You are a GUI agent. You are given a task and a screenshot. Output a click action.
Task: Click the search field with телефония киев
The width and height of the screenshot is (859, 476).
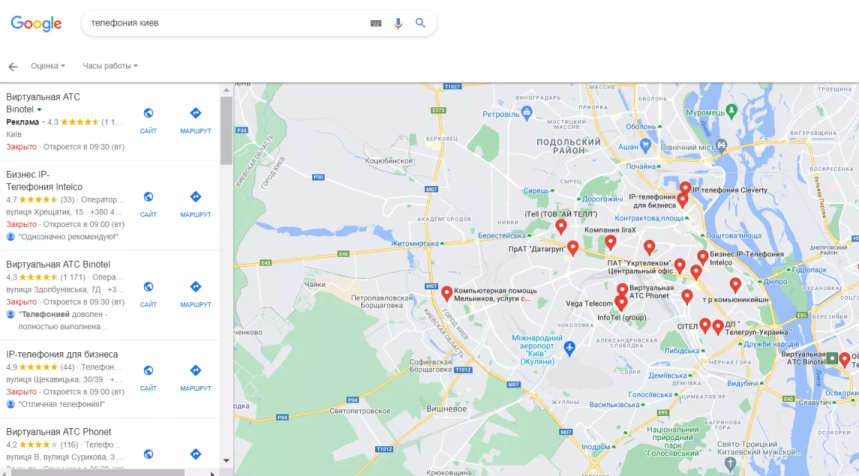225,23
